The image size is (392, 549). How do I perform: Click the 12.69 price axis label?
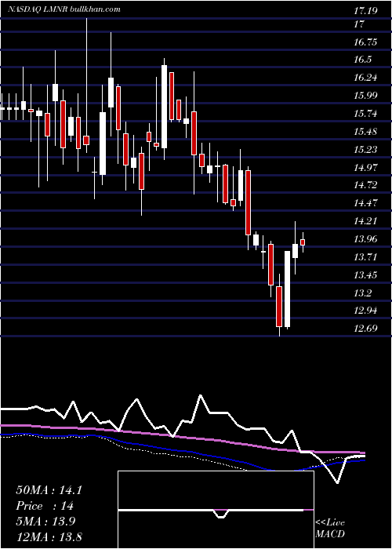(365, 329)
